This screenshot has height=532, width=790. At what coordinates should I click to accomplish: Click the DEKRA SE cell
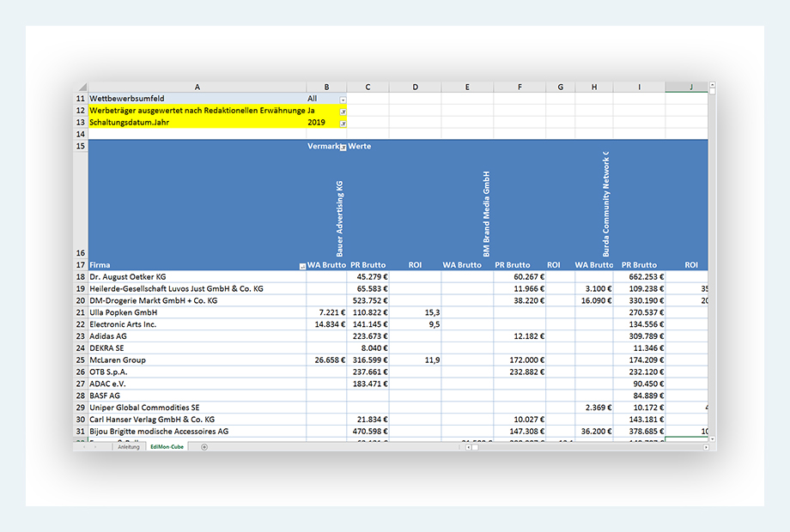[x=197, y=348]
